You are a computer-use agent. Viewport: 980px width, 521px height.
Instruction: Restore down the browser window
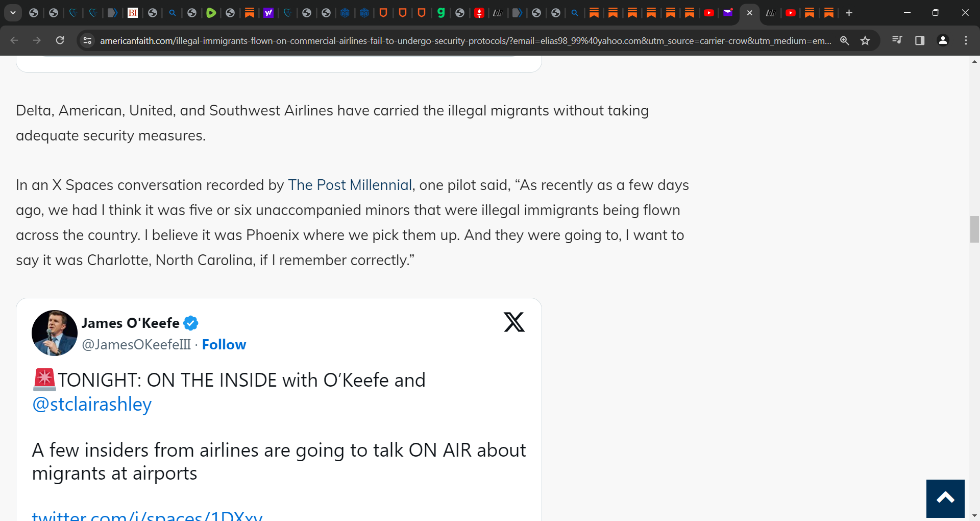click(x=936, y=13)
